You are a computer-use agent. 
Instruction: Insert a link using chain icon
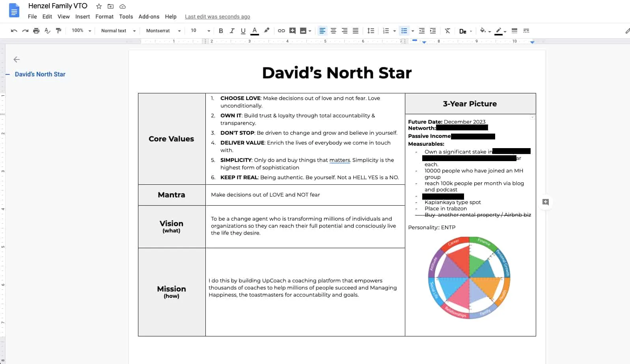pos(281,31)
